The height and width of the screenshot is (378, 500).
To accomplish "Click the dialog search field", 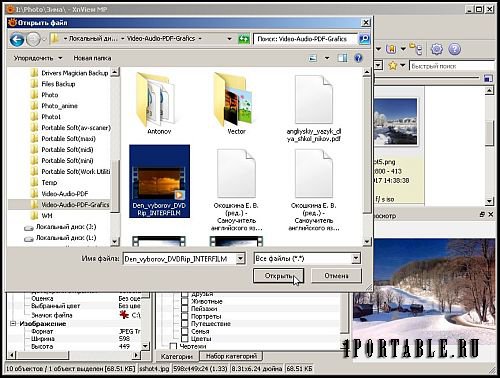I will 305,39.
